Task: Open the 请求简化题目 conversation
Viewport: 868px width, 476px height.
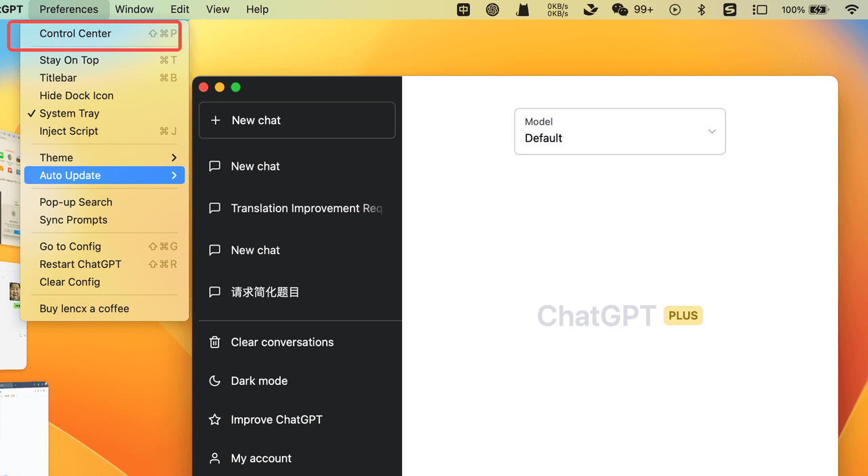Action: (297, 292)
